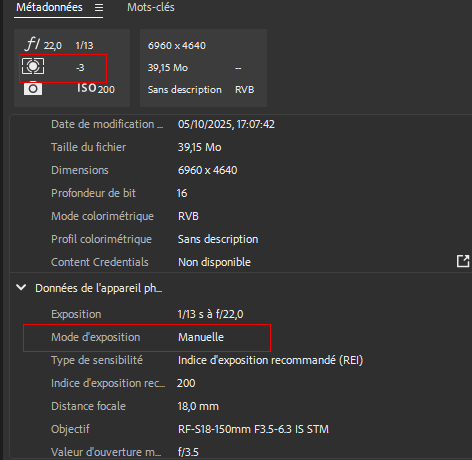472x460 pixels.
Task: Click 39,15 Mo in the summary box
Action: pos(168,68)
